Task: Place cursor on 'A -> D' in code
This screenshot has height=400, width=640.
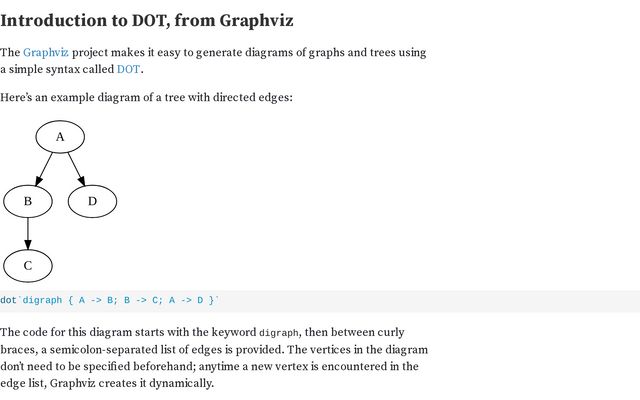Action: (x=186, y=300)
